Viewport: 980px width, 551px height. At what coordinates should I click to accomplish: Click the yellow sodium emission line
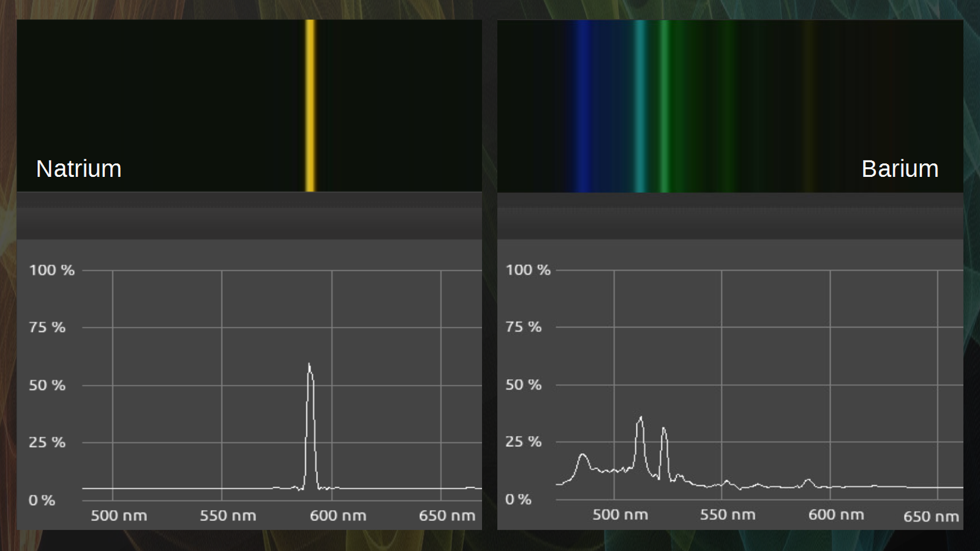tap(310, 105)
